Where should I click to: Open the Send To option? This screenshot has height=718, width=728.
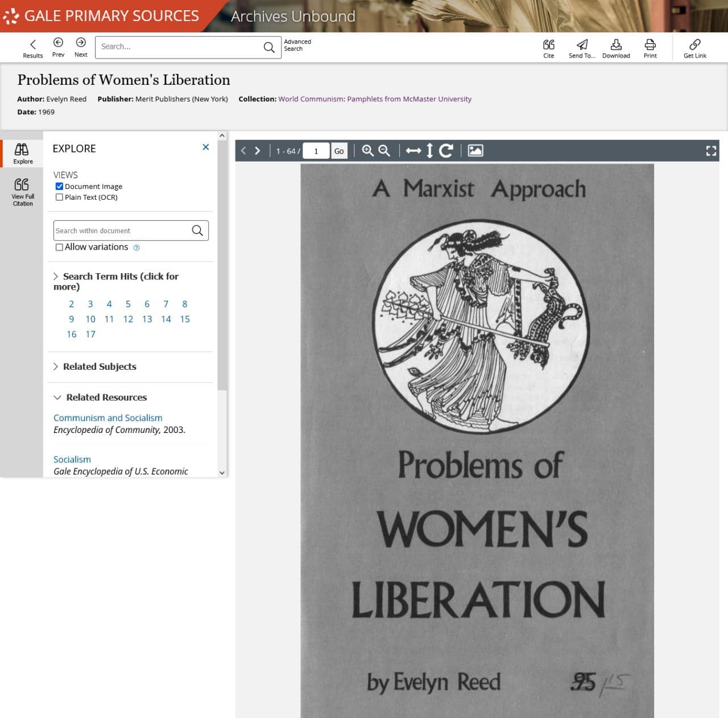tap(582, 48)
